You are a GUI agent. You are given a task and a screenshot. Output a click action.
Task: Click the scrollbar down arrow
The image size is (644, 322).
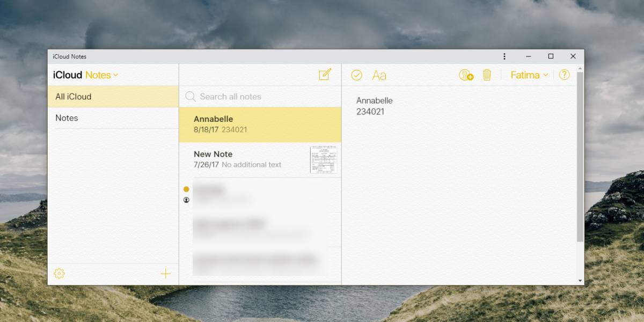click(x=580, y=281)
